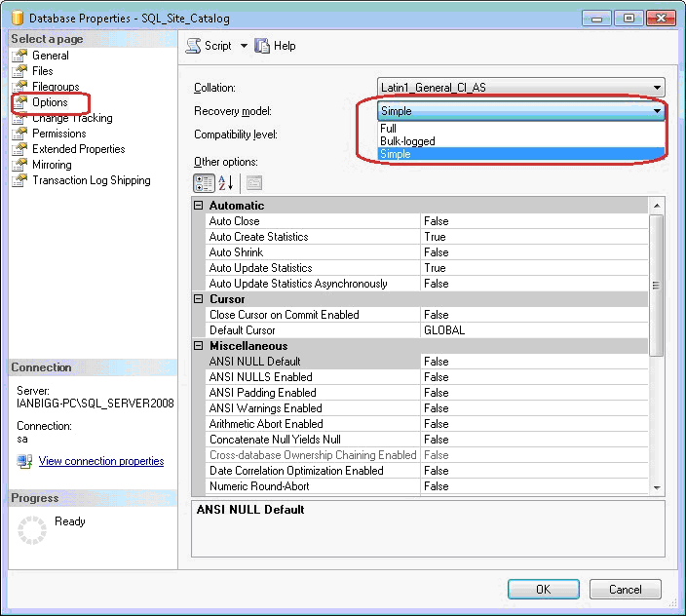Open the Script dropdown arrow
The image size is (686, 616).
244,46
